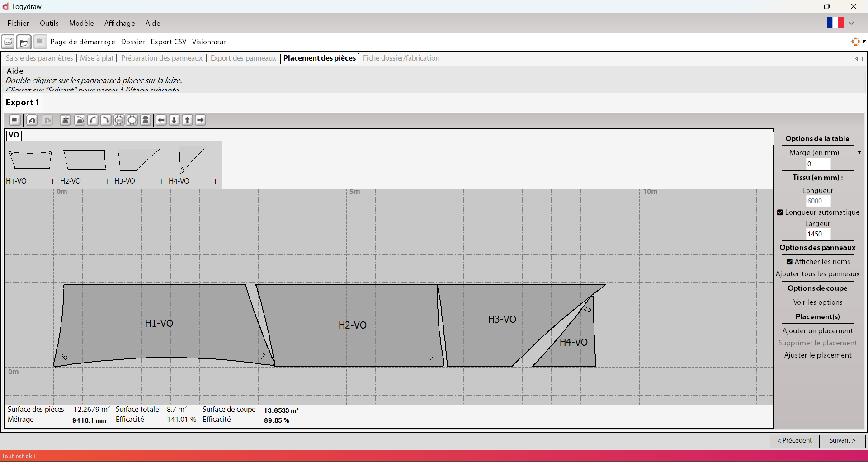Click the free rotation tool icon
This screenshot has width=868, height=462.
tap(80, 120)
